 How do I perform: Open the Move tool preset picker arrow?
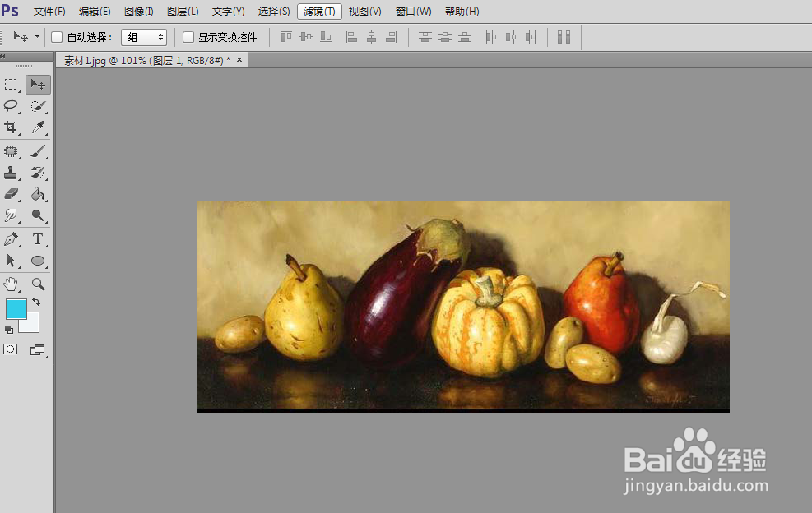coord(37,37)
